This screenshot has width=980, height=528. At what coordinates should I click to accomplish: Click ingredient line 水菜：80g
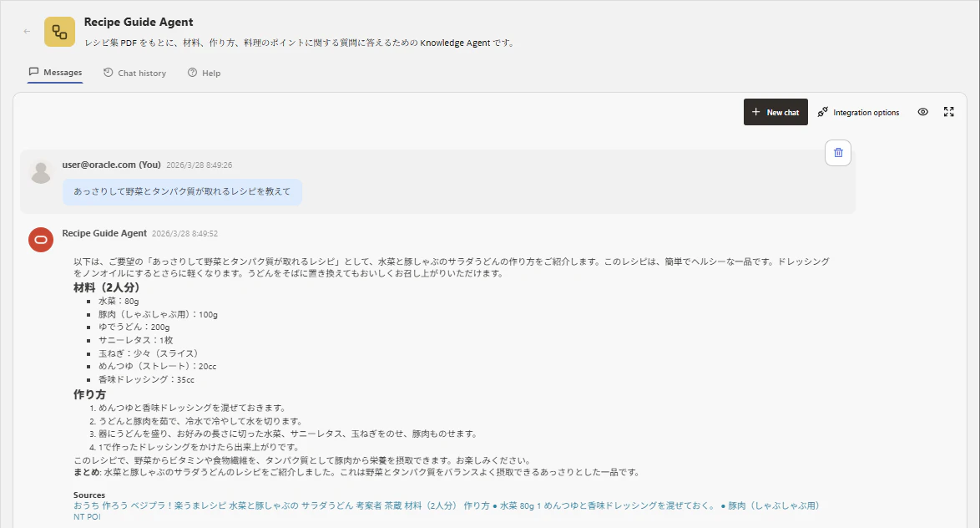(119, 302)
